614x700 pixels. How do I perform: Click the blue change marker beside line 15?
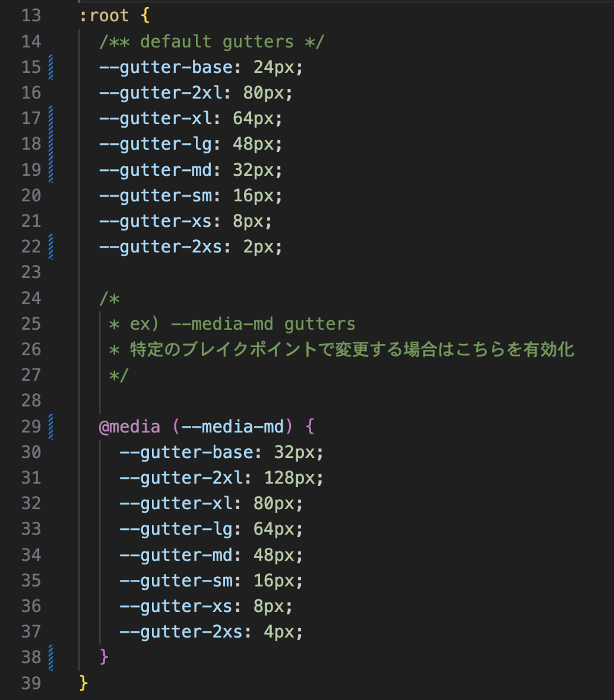tap(51, 67)
